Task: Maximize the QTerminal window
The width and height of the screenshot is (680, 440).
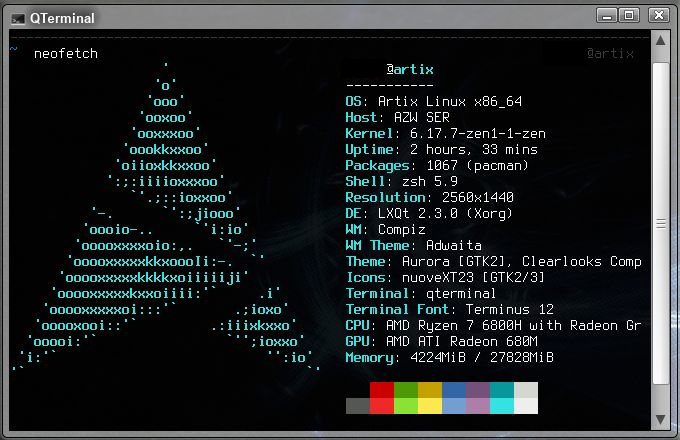Action: coord(629,16)
